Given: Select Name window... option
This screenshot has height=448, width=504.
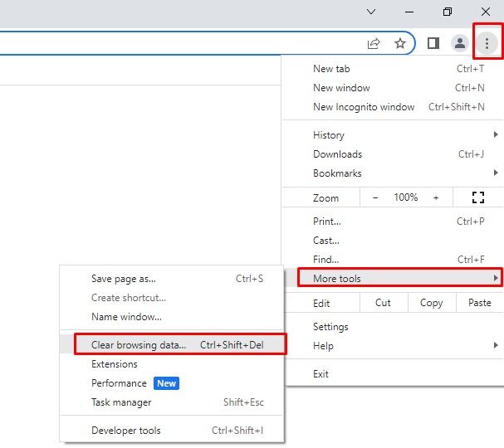Looking at the screenshot, I should pos(172,317).
